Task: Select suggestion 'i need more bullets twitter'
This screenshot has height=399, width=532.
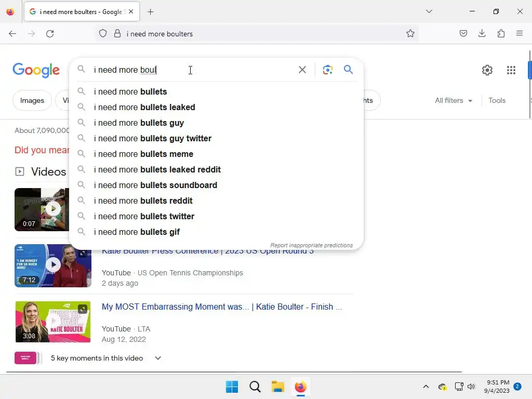Action: click(216, 217)
